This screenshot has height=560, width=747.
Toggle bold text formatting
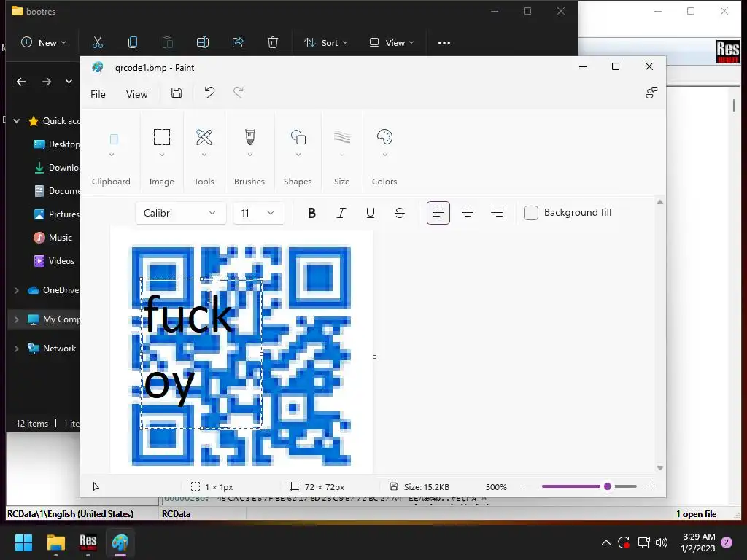(x=311, y=213)
